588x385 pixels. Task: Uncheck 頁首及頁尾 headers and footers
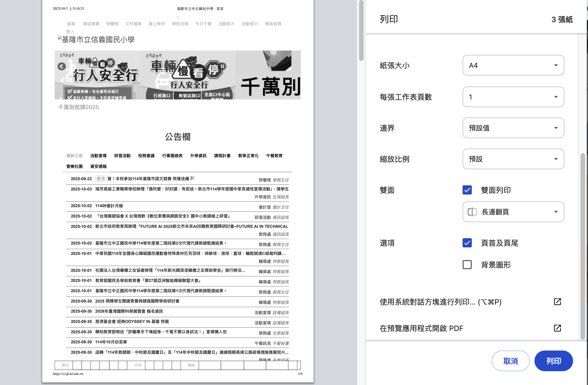[x=467, y=243]
